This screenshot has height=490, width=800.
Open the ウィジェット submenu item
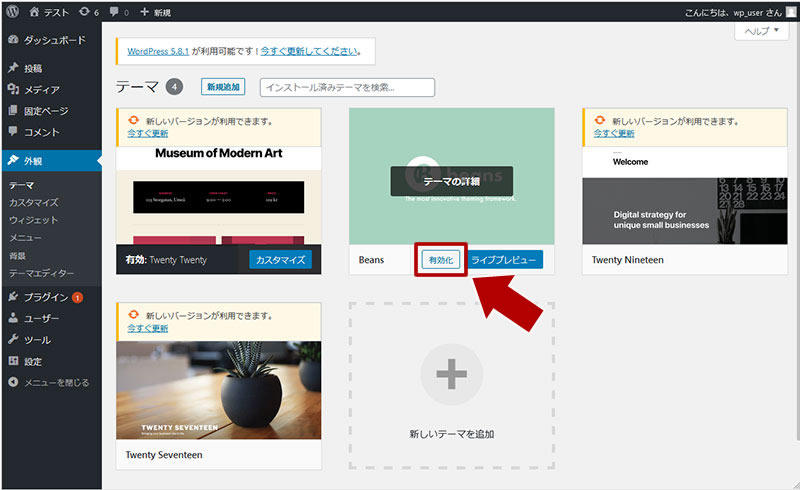tap(33, 220)
